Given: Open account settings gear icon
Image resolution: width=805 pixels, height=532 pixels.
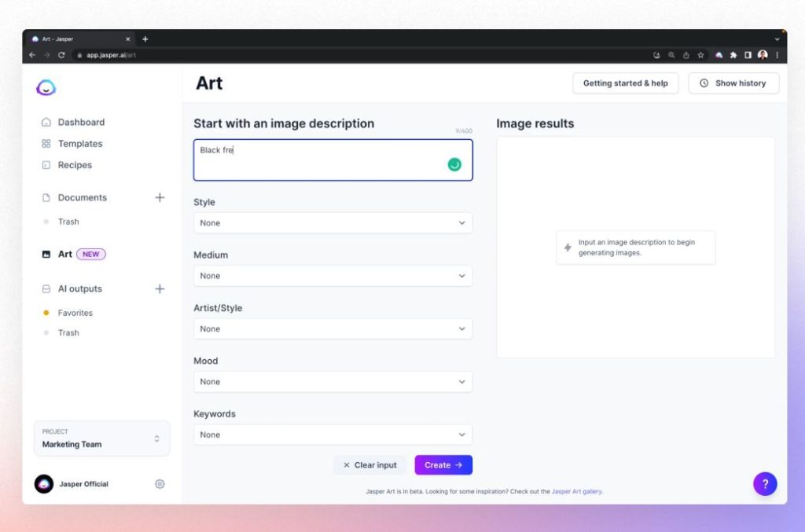Looking at the screenshot, I should pyautogui.click(x=160, y=484).
